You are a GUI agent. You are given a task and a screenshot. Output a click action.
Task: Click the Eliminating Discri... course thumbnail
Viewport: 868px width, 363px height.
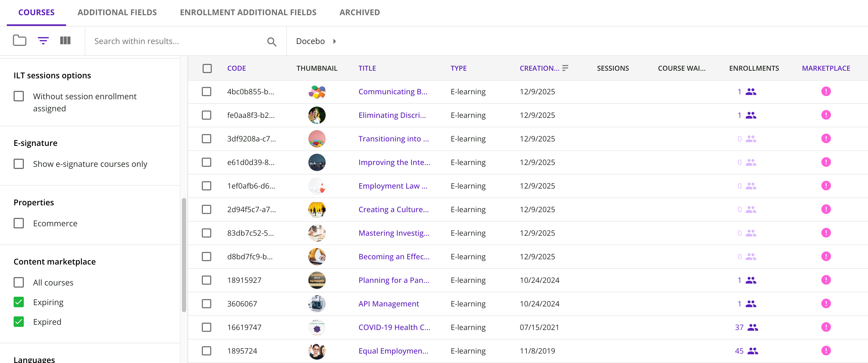point(317,115)
